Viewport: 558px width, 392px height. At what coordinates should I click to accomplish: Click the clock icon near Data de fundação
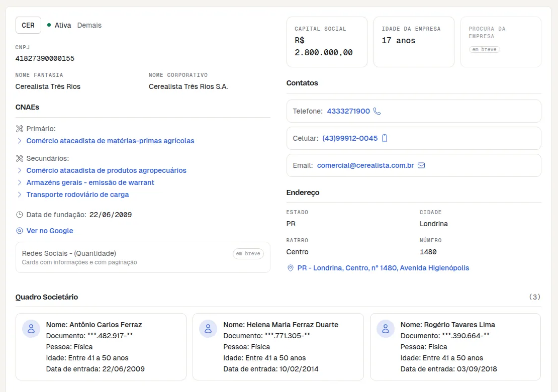point(20,215)
